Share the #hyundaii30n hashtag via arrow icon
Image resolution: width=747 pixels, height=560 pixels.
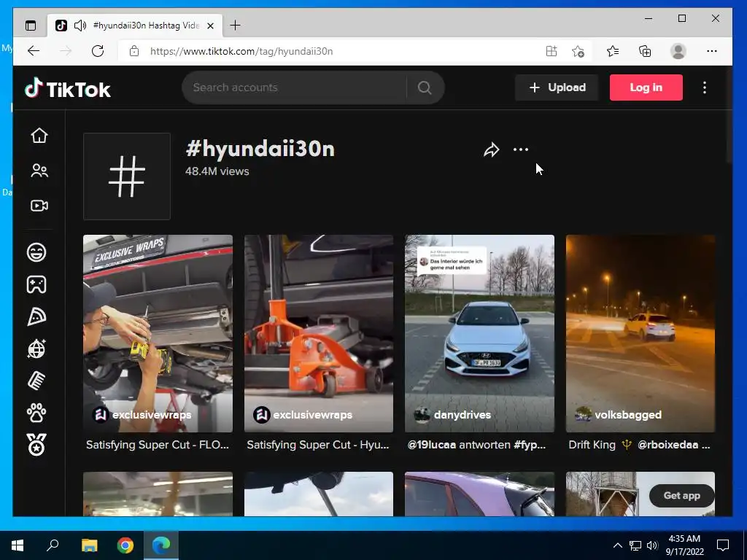point(491,149)
